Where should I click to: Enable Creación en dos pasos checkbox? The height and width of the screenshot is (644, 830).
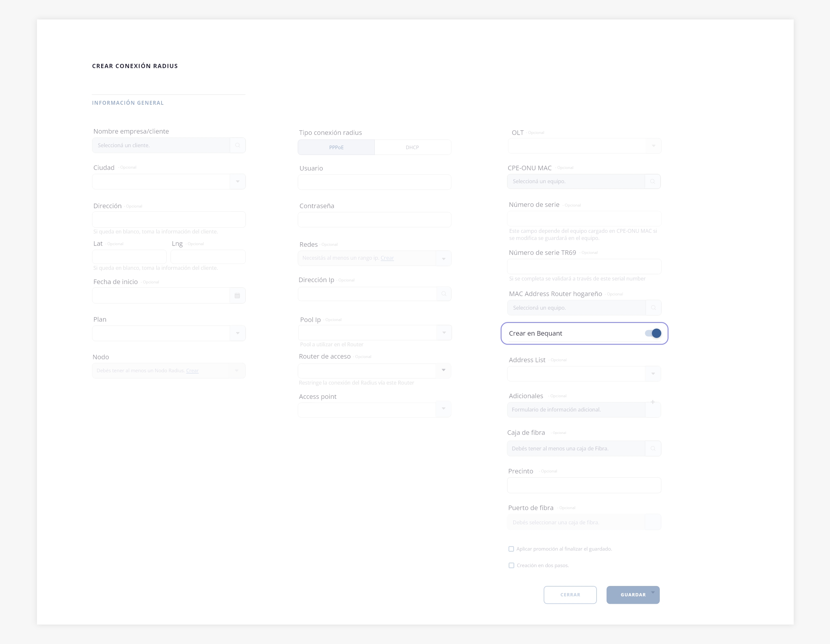(x=511, y=565)
